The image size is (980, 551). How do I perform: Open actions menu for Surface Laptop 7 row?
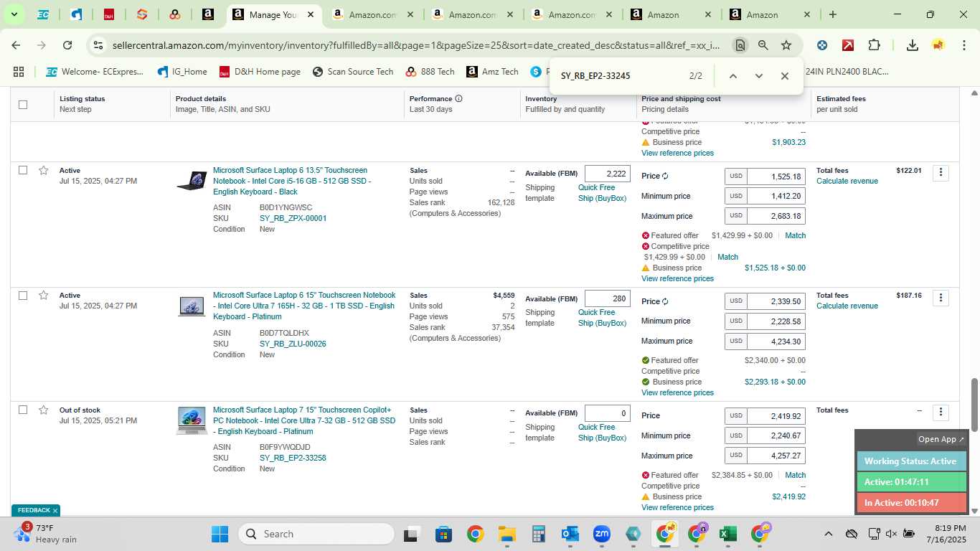click(x=941, y=413)
